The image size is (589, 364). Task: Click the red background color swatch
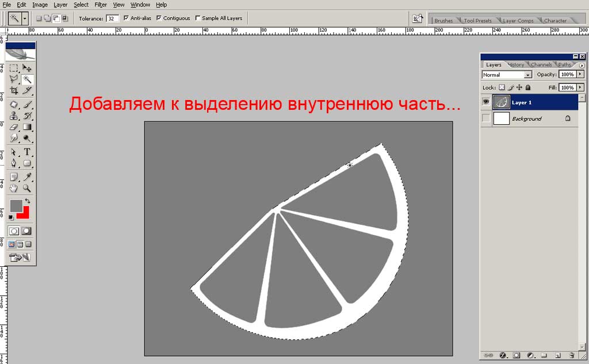25,213
